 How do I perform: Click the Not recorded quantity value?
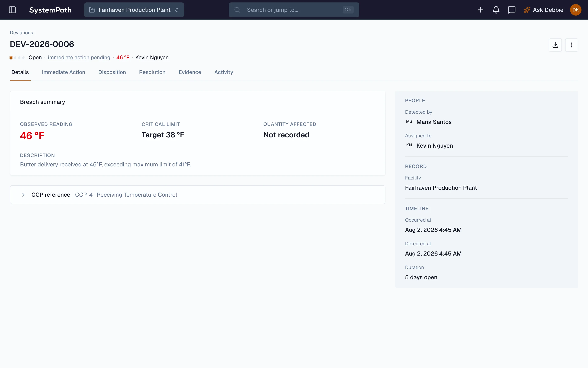coord(286,135)
